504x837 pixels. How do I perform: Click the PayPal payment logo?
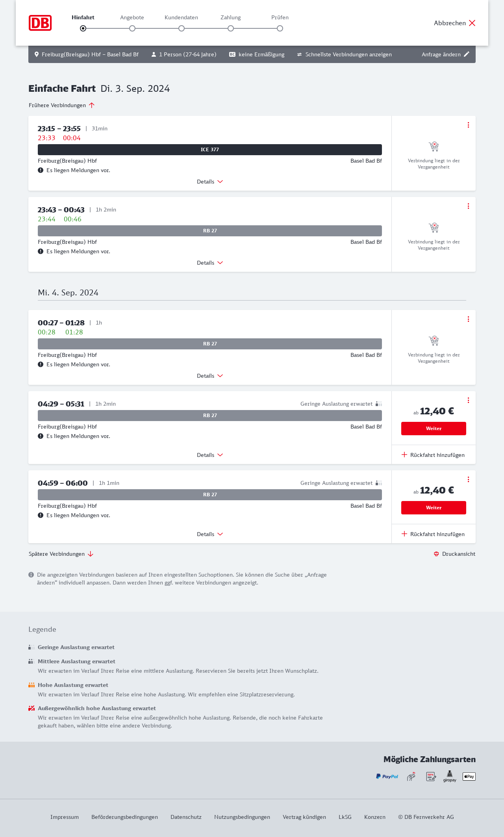point(387,776)
